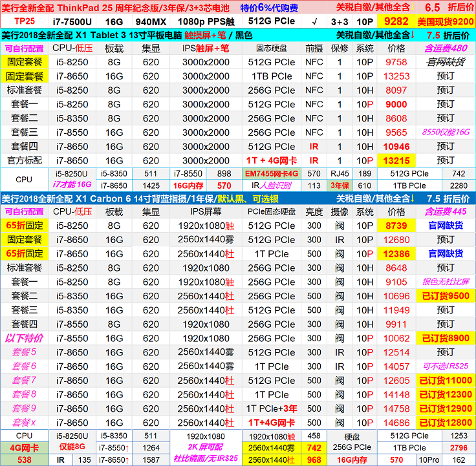Click the "亮度" column header
The image size is (476, 466).
click(x=314, y=211)
